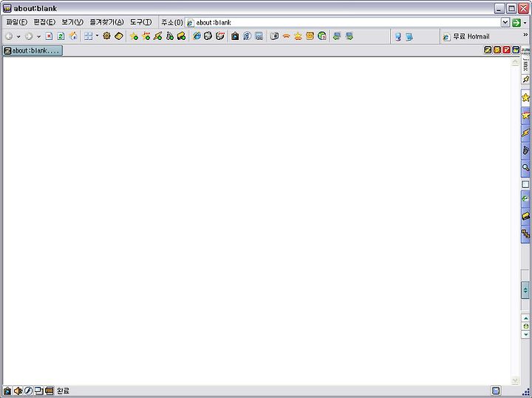The height and width of the screenshot is (398, 532).
Task: Click the orange square box toolbar icon
Action: pos(310,36)
